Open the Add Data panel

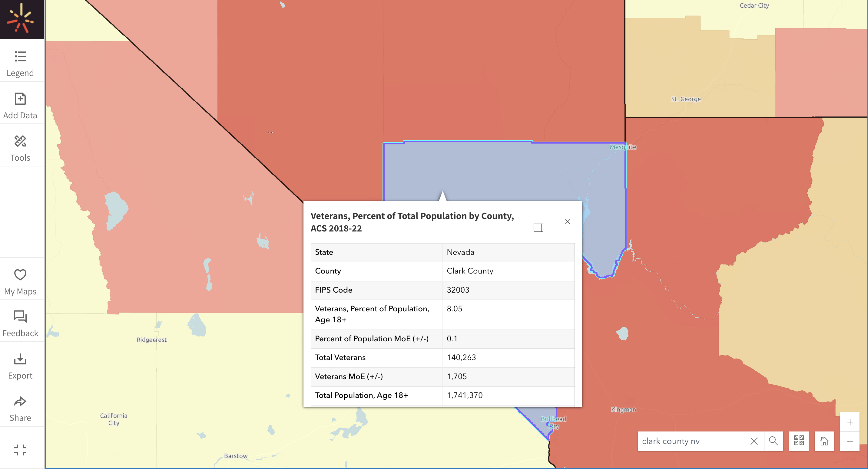[x=20, y=106]
